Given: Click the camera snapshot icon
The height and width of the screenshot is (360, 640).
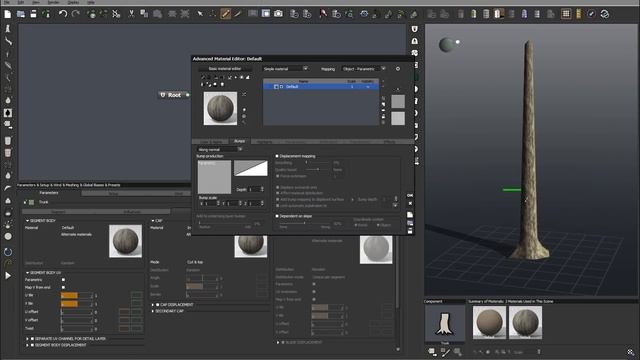Looking at the screenshot, I should coord(278,14).
